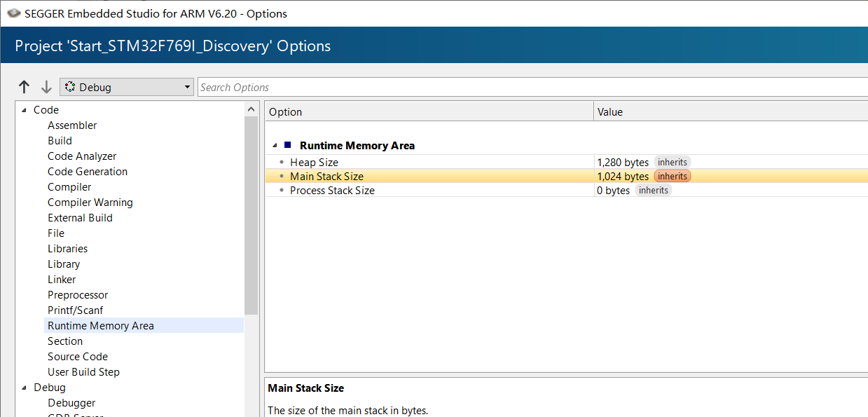Click the down arrow navigation icon
The height and width of the screenshot is (417, 868).
46,87
